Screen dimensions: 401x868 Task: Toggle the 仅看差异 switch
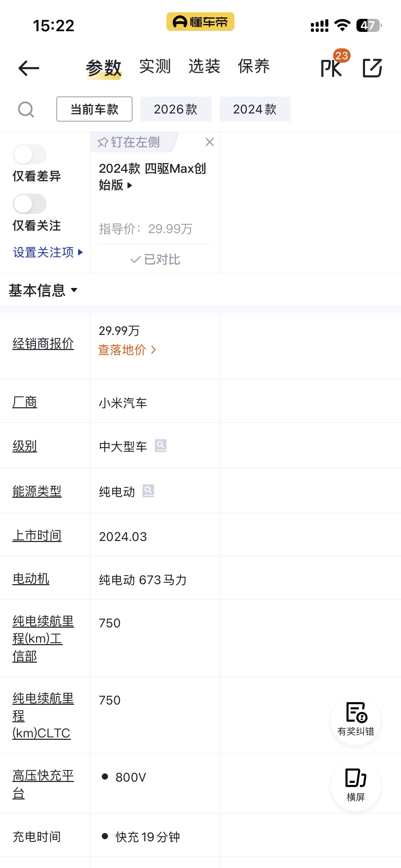[30, 155]
